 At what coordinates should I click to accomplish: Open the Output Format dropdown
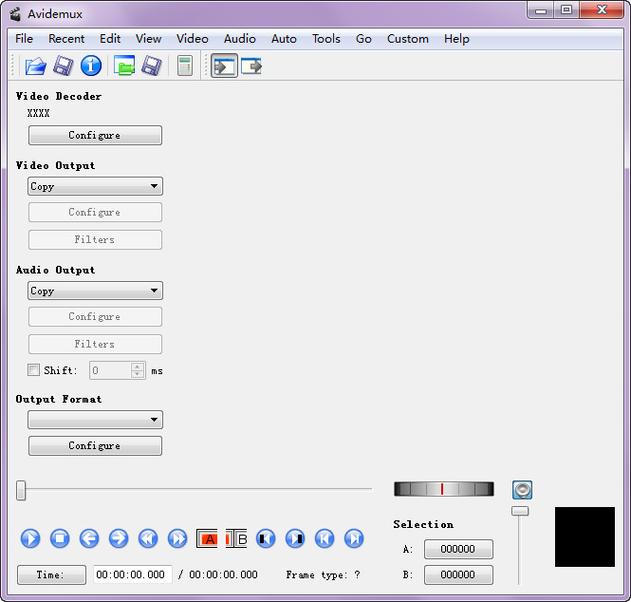point(95,420)
